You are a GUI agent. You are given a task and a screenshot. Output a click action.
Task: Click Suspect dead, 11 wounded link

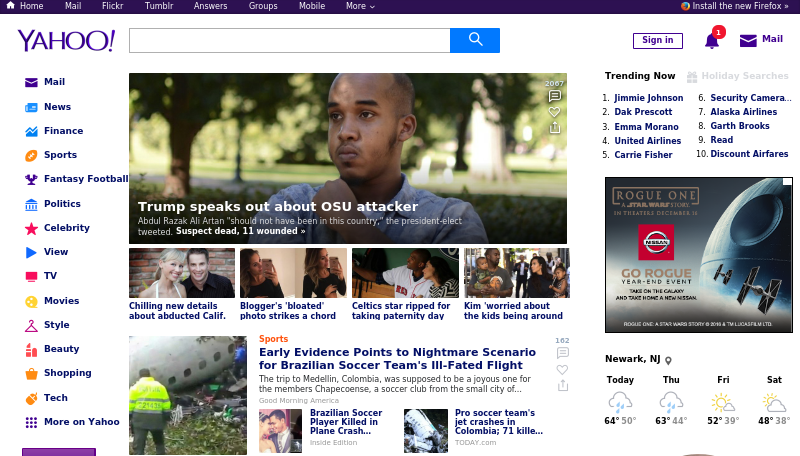(240, 231)
